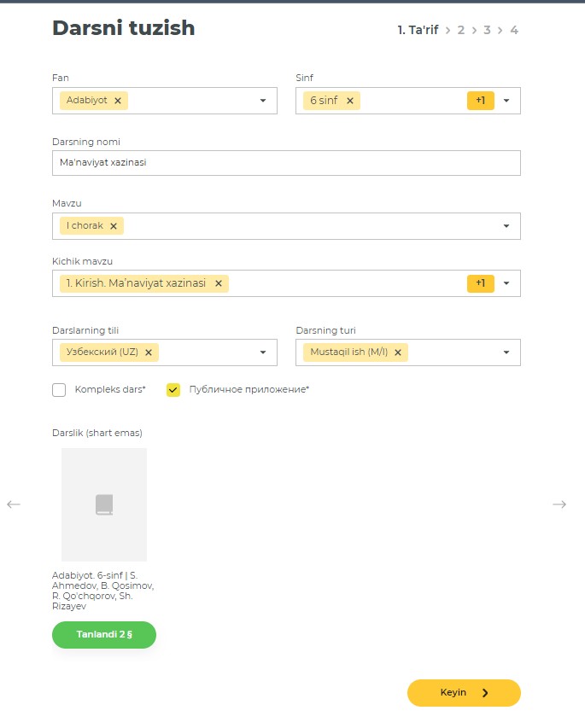The height and width of the screenshot is (728, 585).
Task: Remove the I chorak topic tag
Action: pos(113,226)
